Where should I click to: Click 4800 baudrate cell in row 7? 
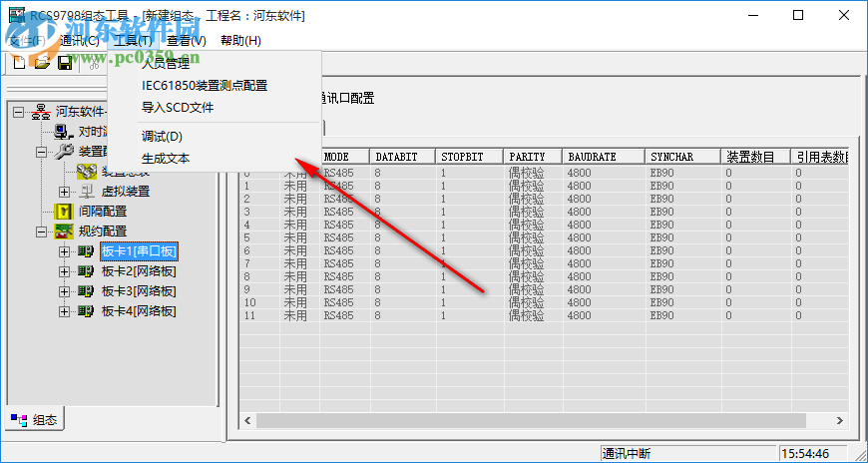(x=580, y=263)
